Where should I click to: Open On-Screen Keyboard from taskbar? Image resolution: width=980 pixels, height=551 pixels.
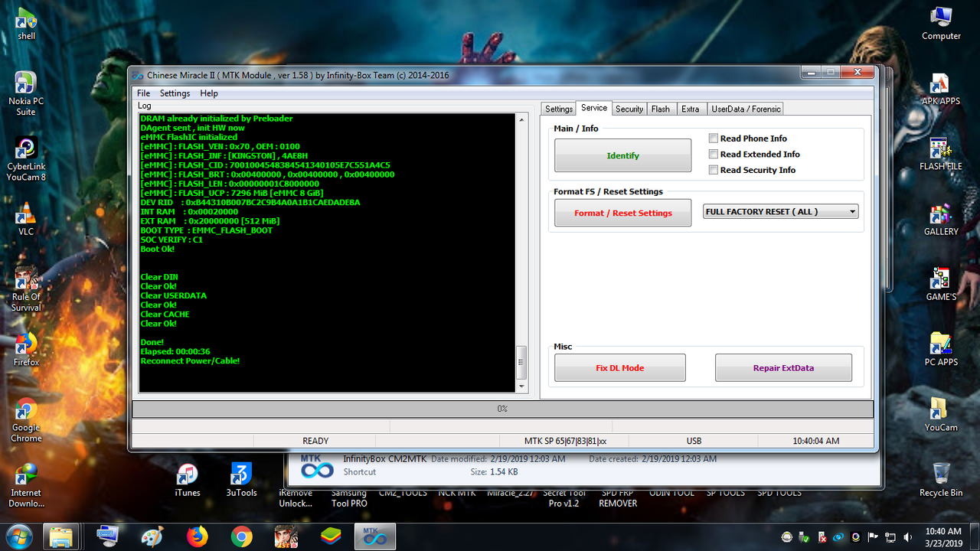[x=107, y=536]
